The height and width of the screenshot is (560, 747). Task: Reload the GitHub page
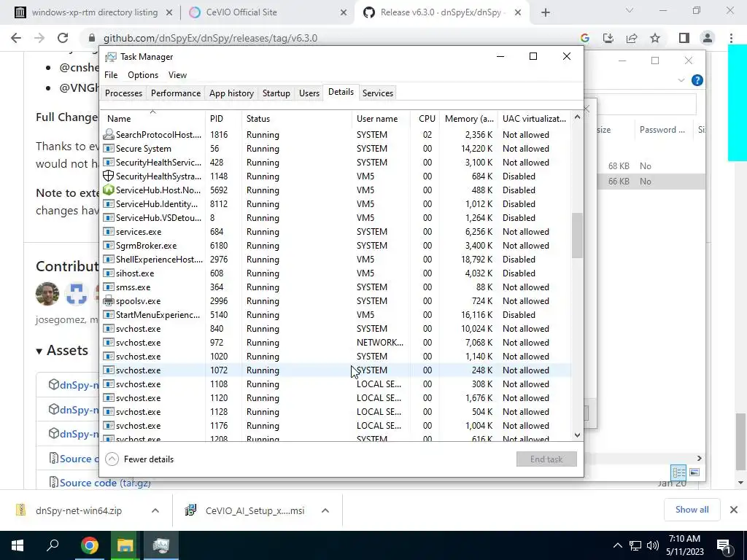tap(63, 38)
